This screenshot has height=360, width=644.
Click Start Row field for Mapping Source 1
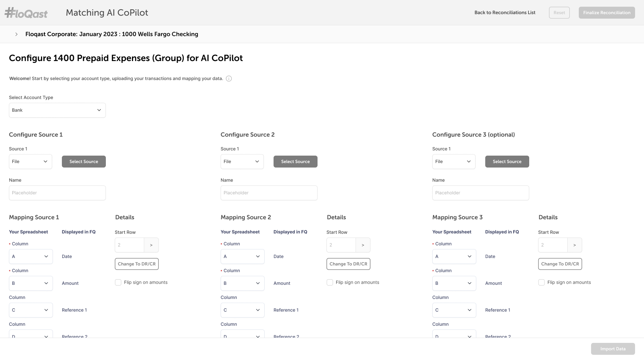(x=129, y=245)
